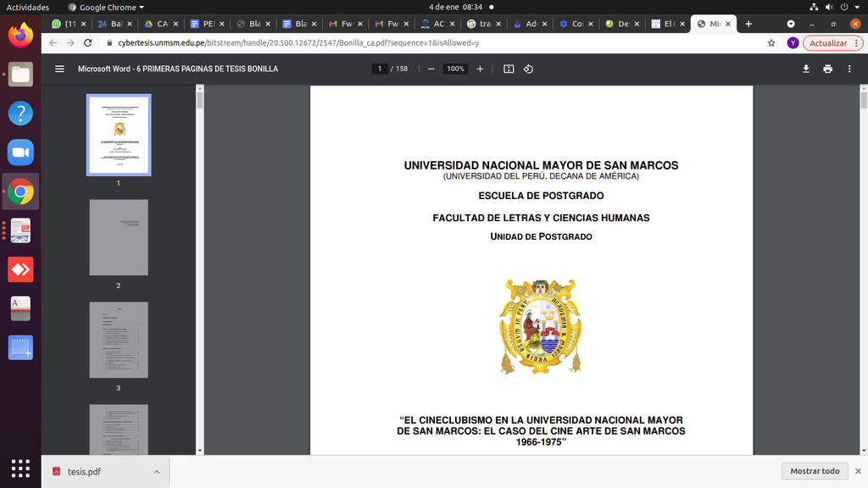Click Mostrar todo downloads button
Image resolution: width=868 pixels, height=488 pixels.
[815, 471]
